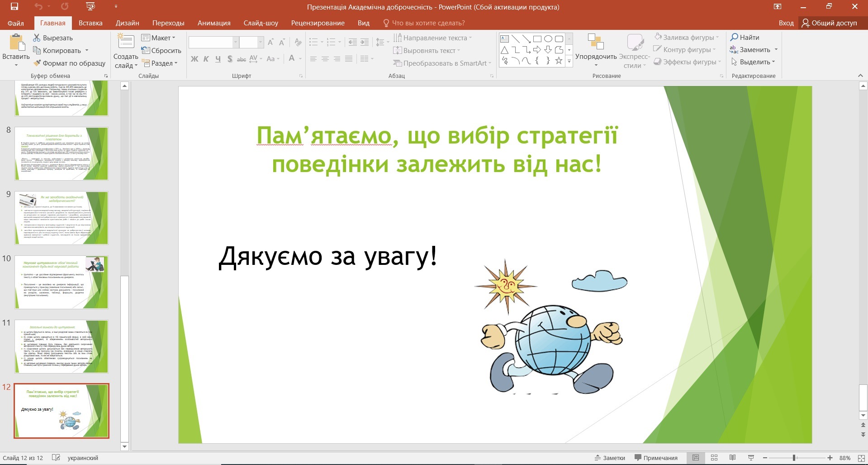This screenshot has width=868, height=465.
Task: Switch to the Animation (Анимация) tab
Action: tap(214, 23)
